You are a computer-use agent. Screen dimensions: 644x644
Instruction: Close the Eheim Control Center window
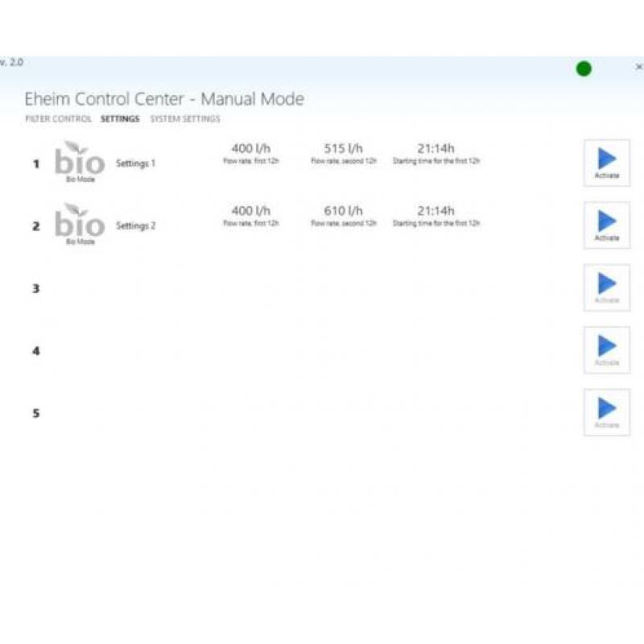639,67
